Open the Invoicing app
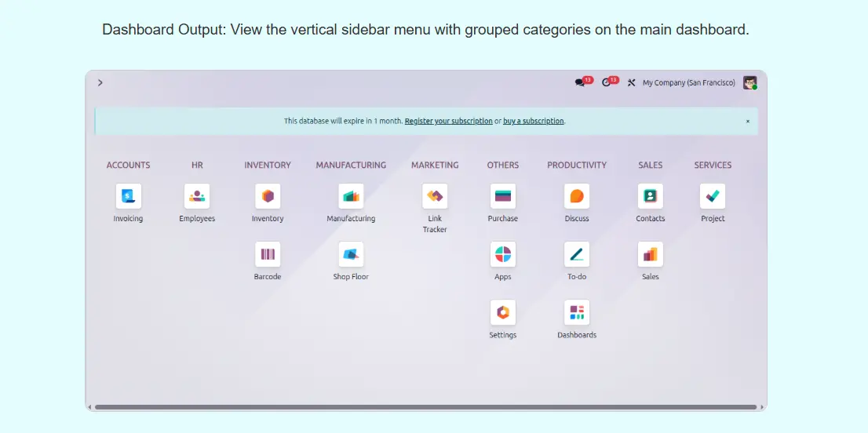The image size is (868, 433). click(x=128, y=196)
